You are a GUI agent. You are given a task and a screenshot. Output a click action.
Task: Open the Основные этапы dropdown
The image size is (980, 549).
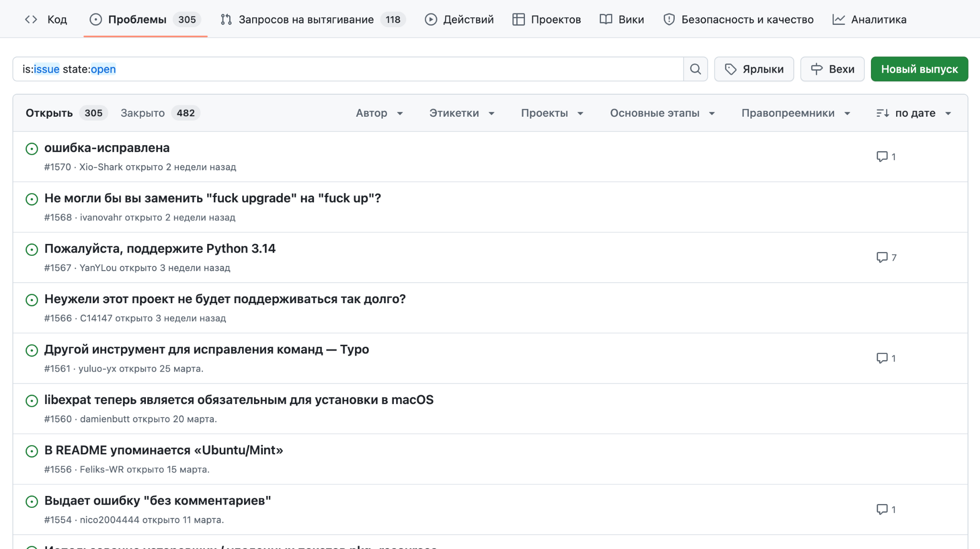coord(662,113)
